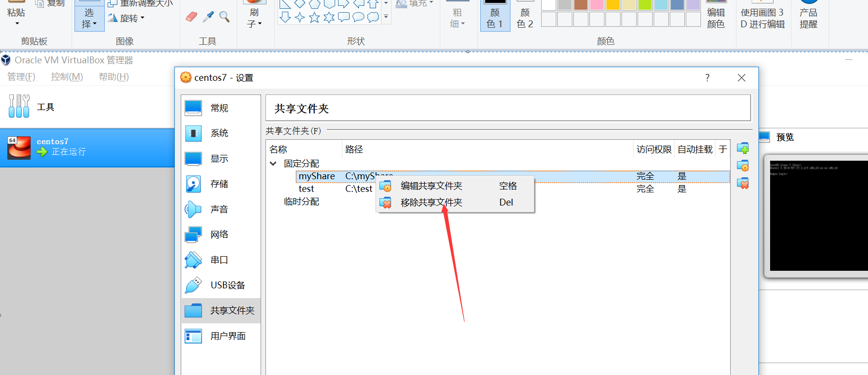The width and height of the screenshot is (868, 375).
Task: Open Storage settings (存储)
Action: (221, 184)
